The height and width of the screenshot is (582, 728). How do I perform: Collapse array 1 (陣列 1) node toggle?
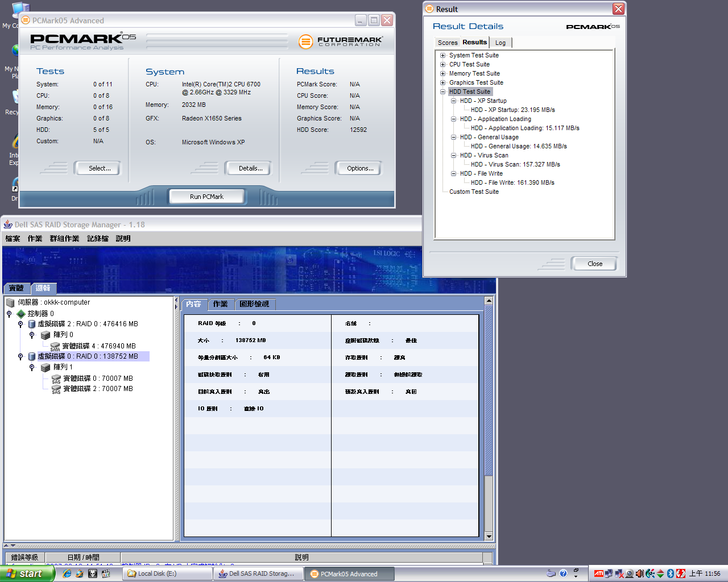tap(32, 368)
